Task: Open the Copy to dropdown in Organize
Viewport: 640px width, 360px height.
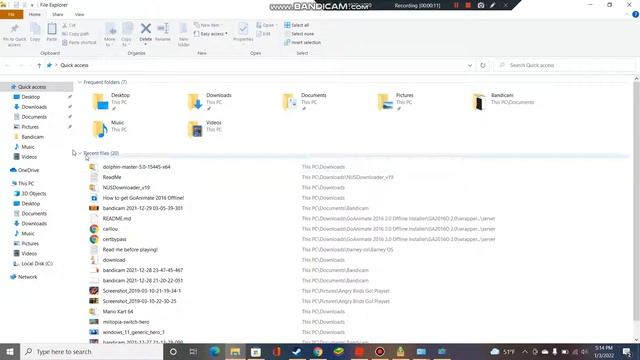Action: (x=127, y=35)
